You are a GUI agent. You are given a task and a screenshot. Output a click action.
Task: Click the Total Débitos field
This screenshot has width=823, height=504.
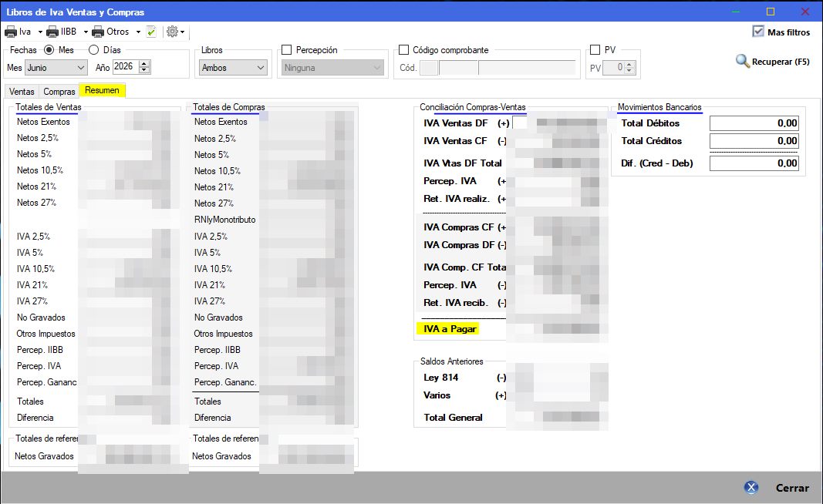754,123
